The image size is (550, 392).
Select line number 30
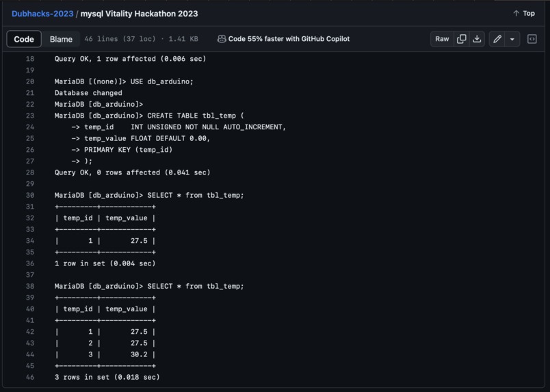[30, 195]
